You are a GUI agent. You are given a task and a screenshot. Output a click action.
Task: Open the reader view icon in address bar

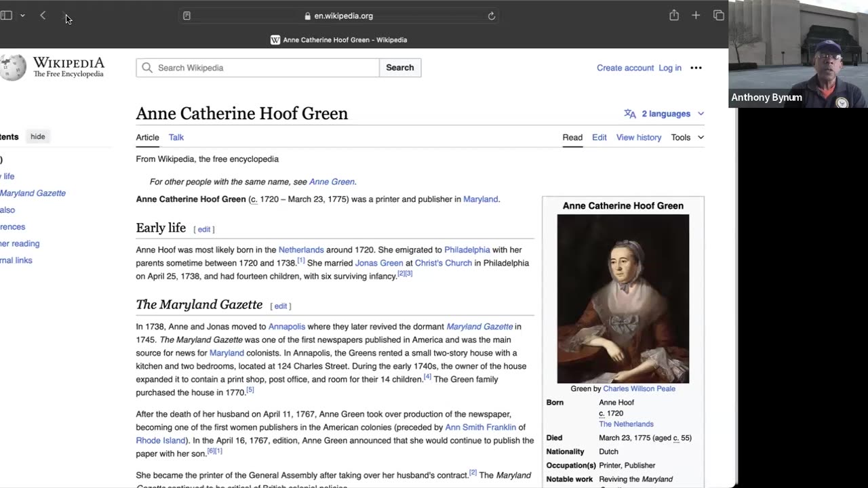pyautogui.click(x=187, y=16)
